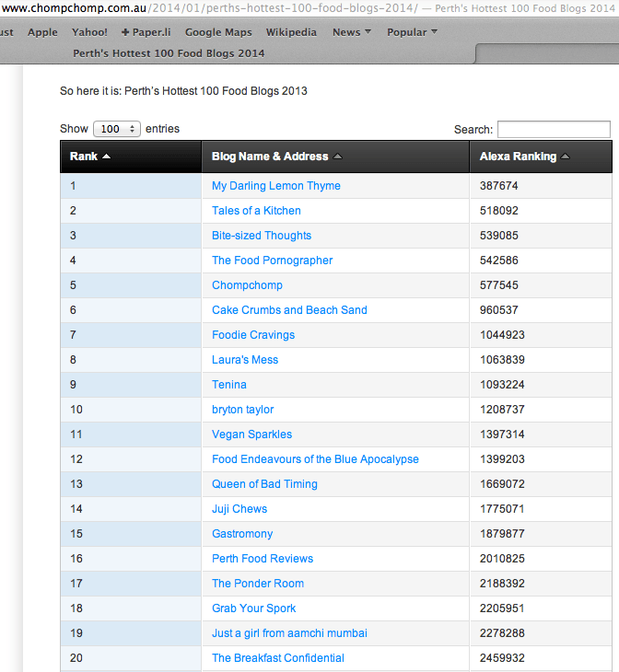Open Foodie Cravings link

(253, 335)
